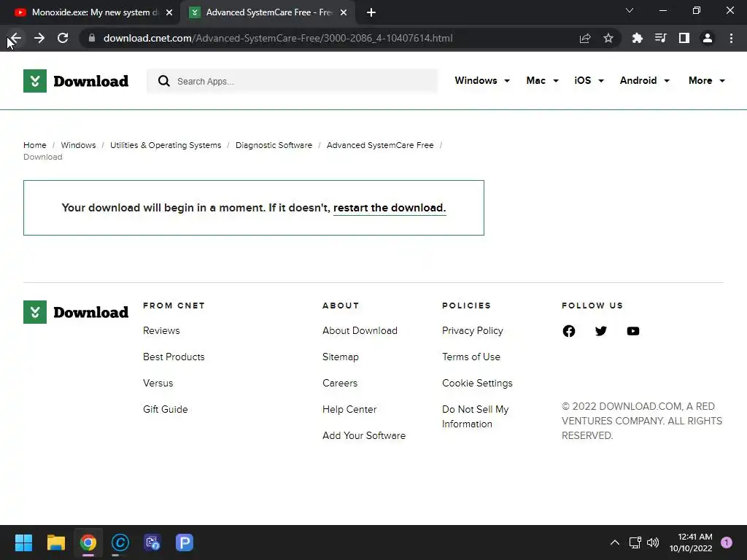The height and width of the screenshot is (560, 747).
Task: Open About Download link
Action: [360, 330]
